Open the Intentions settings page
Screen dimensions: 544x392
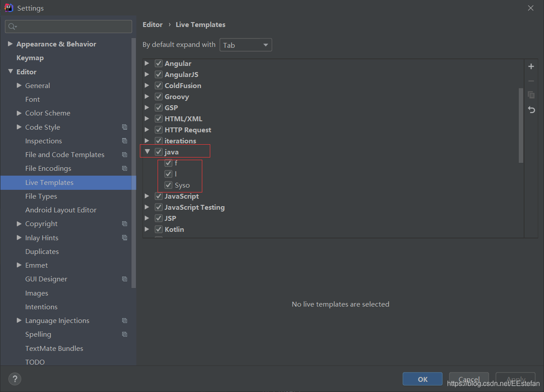click(x=41, y=307)
